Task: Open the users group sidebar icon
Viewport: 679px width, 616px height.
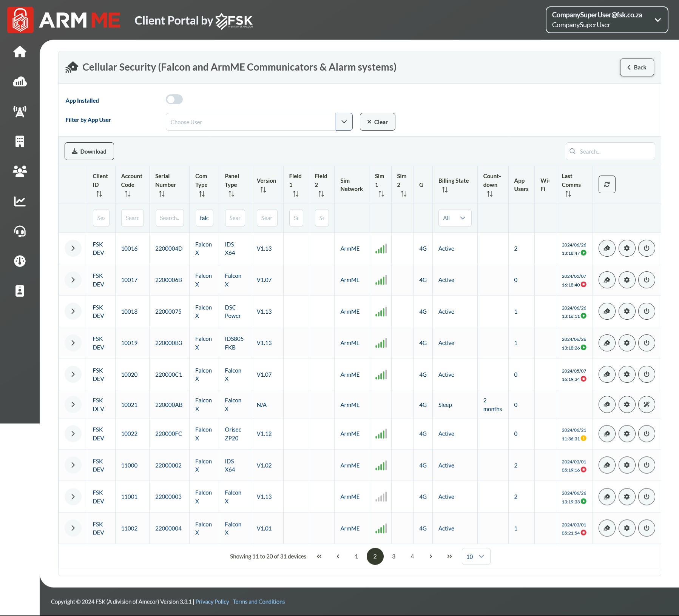Action: (x=20, y=171)
